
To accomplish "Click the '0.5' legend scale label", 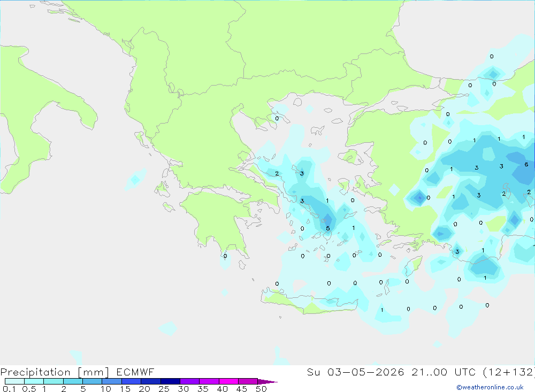I will (x=29, y=389).
